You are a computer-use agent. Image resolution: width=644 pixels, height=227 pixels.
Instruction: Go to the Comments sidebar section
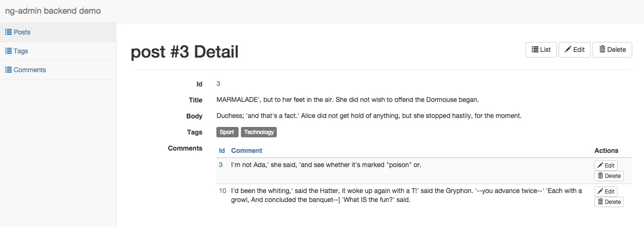(x=30, y=70)
